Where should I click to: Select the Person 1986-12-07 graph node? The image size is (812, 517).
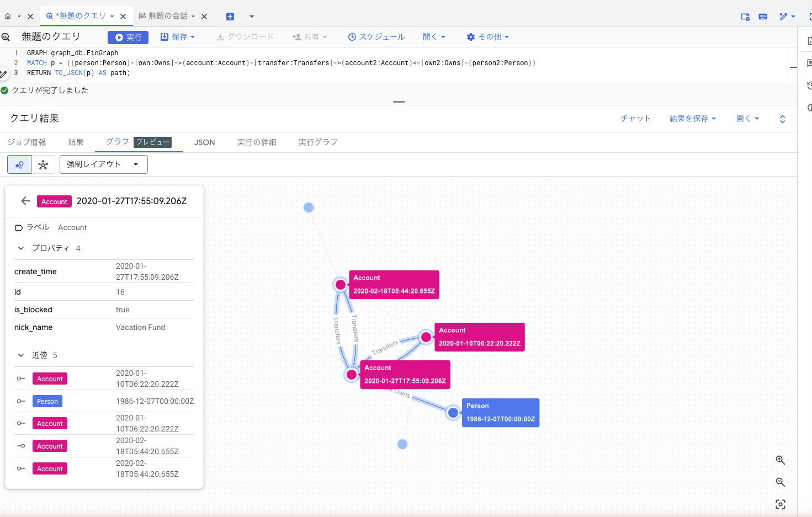(x=453, y=412)
